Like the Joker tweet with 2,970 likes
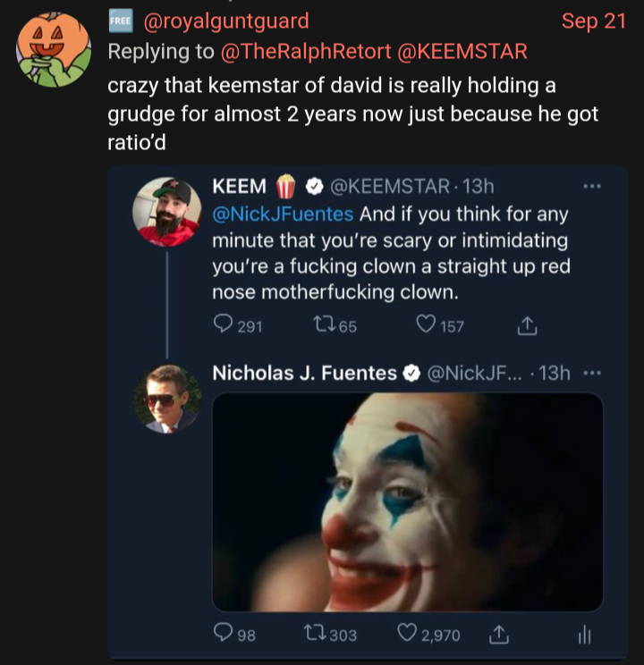The width and height of the screenshot is (644, 665). tap(407, 634)
